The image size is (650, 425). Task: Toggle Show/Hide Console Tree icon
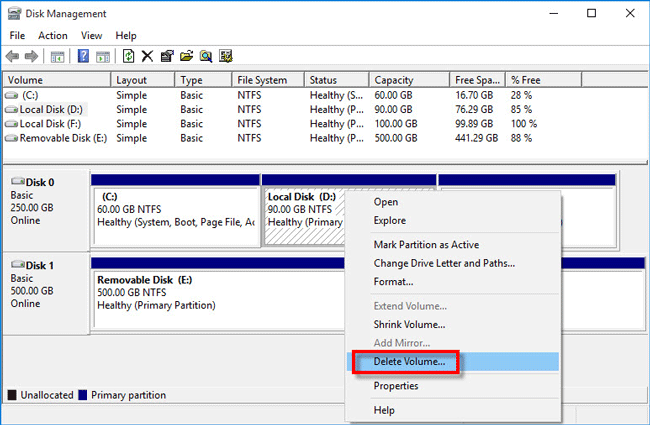pos(57,56)
